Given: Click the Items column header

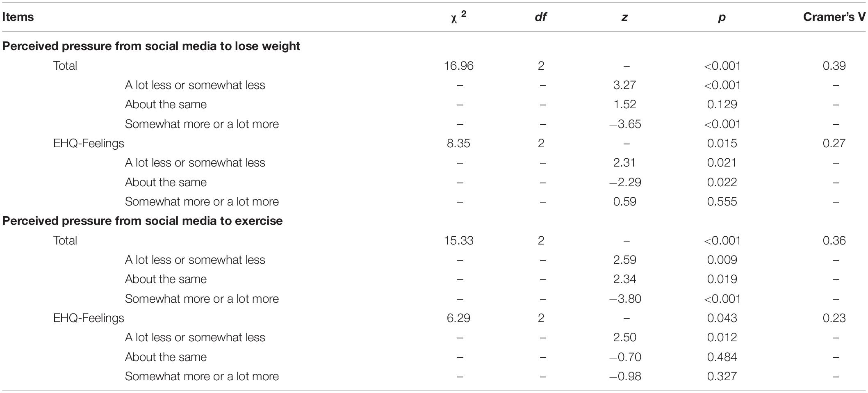Looking at the screenshot, I should [x=18, y=17].
